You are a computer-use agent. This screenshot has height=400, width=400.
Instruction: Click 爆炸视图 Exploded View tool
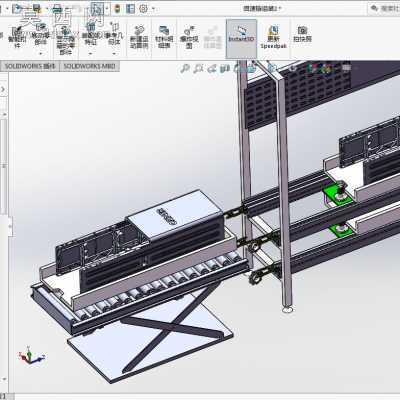189,37
